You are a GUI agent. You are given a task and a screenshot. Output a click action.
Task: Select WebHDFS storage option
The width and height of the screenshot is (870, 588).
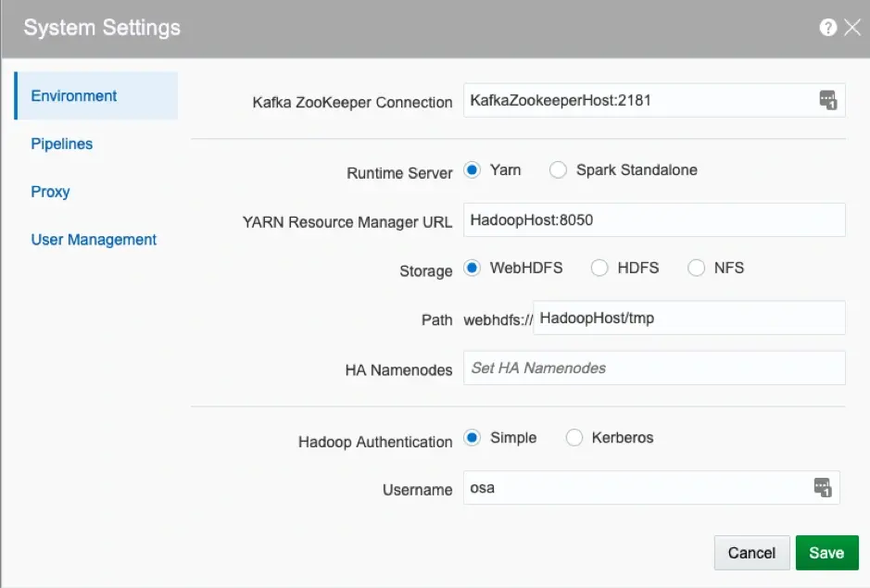473,268
